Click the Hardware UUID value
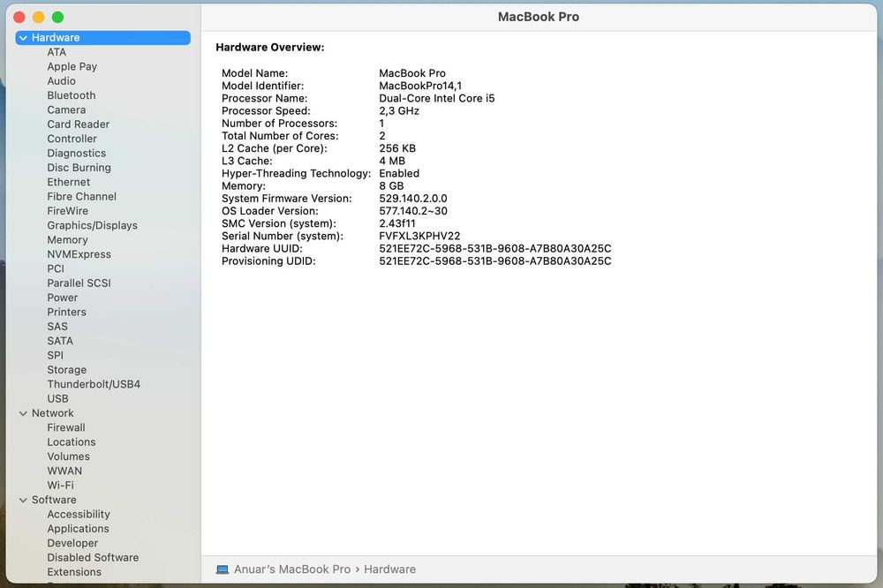The height and width of the screenshot is (588, 883). point(495,248)
